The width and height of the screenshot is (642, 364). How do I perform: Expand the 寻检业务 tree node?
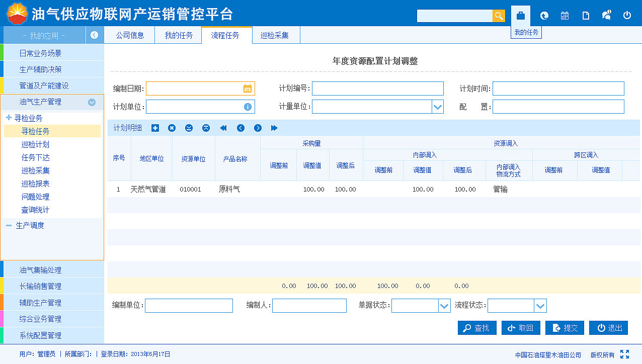pyautogui.click(x=9, y=118)
